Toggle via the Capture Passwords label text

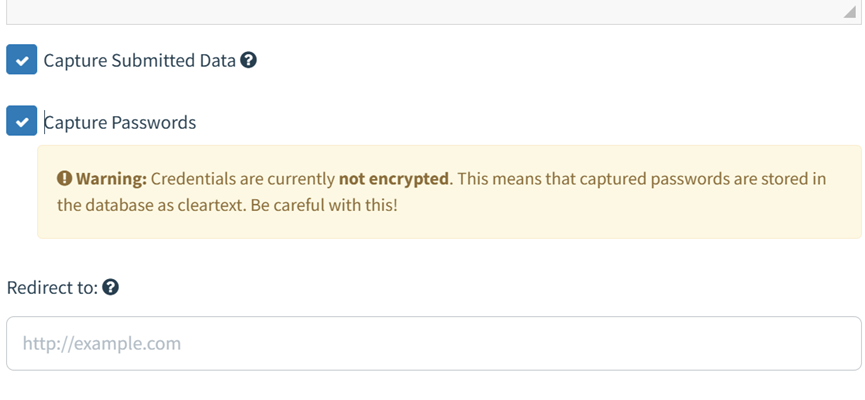120,122
